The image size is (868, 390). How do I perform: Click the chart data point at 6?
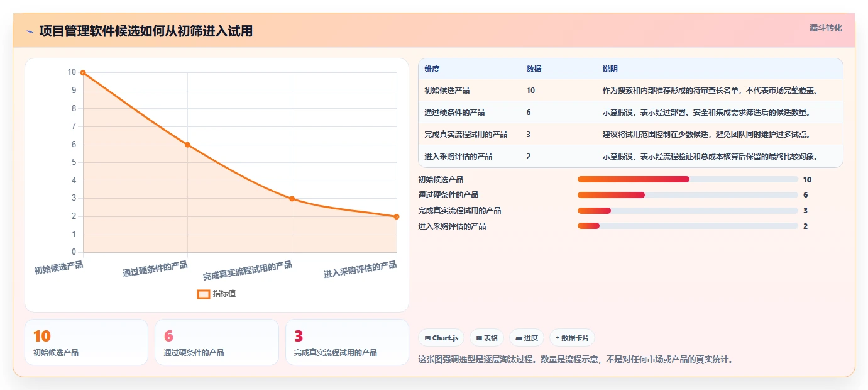tap(187, 145)
